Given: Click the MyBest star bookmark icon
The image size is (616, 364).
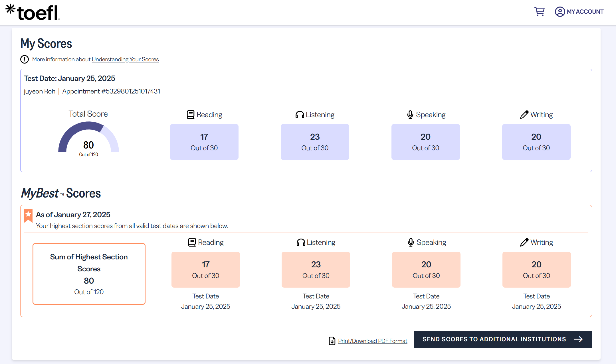Looking at the screenshot, I should click(28, 215).
